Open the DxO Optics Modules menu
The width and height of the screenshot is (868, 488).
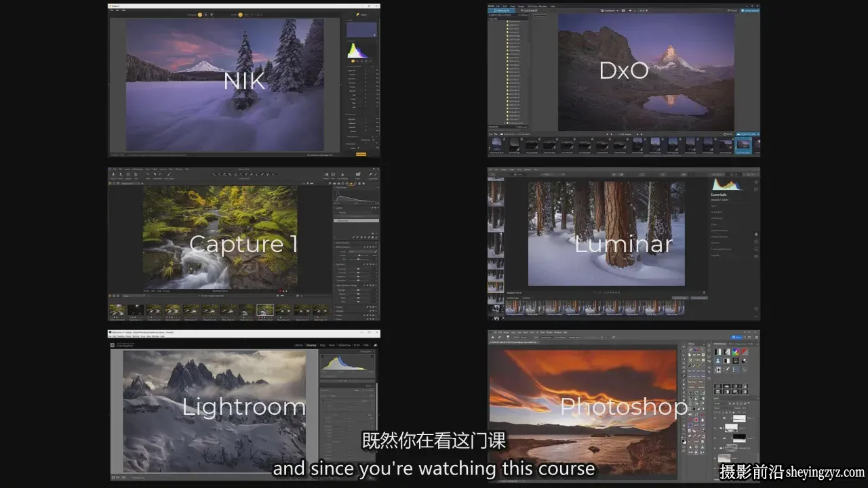[538, 6]
